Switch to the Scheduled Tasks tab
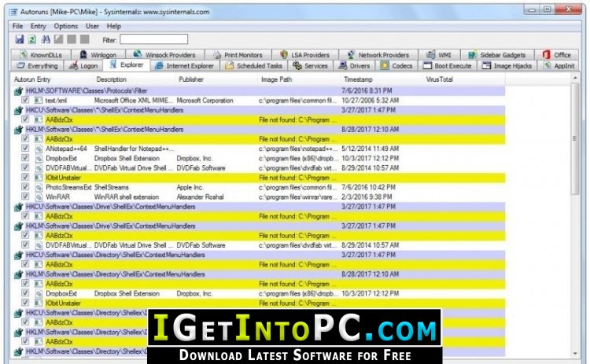This screenshot has width=590, height=364. coord(250,66)
